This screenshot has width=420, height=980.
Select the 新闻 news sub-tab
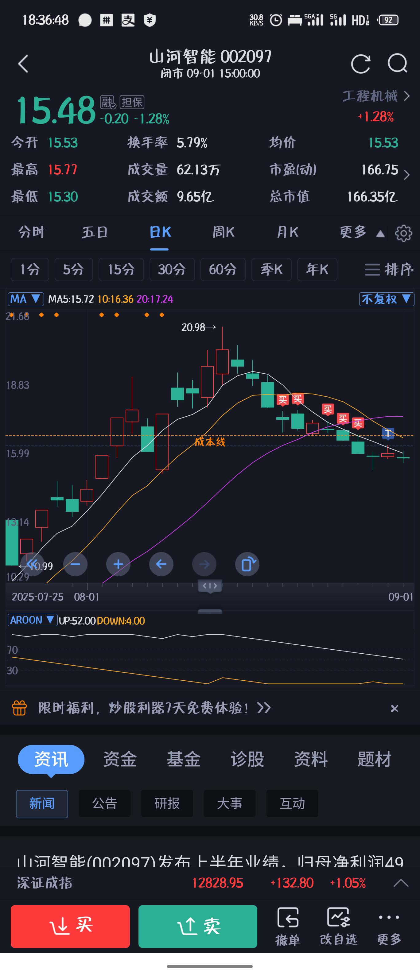42,804
